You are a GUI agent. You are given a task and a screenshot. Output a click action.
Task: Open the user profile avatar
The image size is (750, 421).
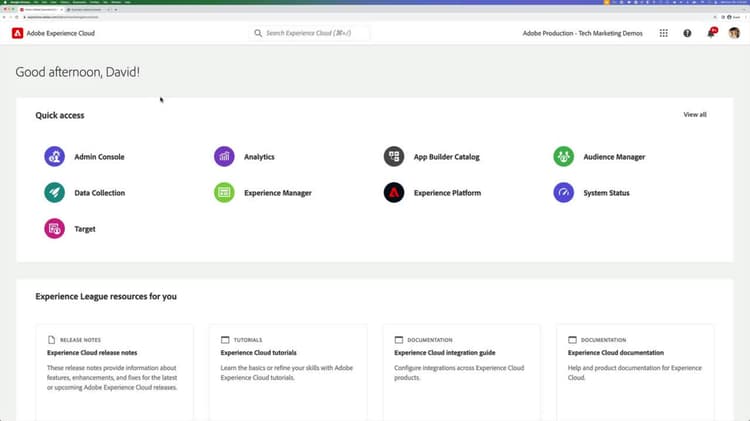734,33
